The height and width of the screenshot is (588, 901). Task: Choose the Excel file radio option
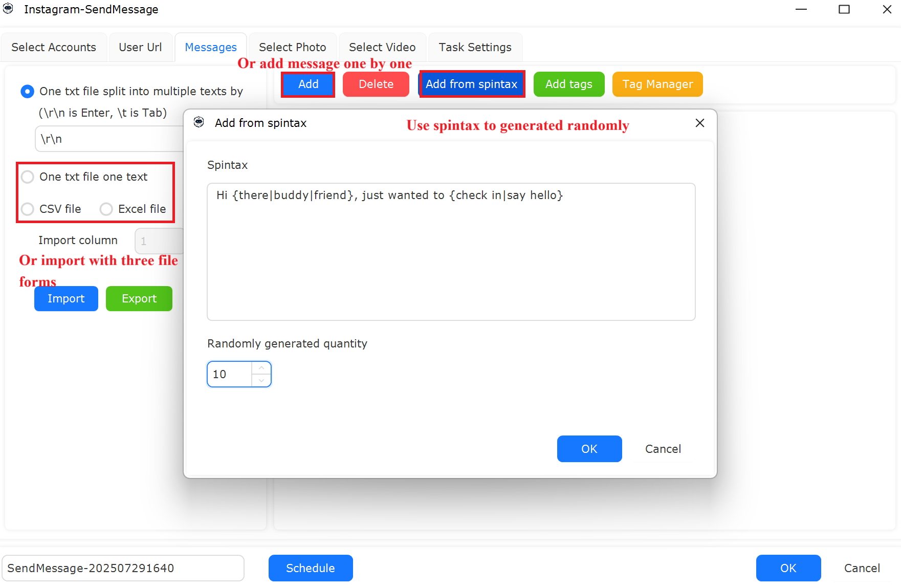coord(106,209)
